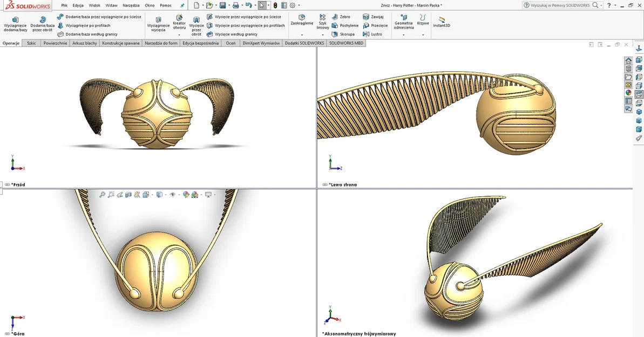Toggle Hide/Show Items eye dropdown
Viewport: 644px width, 337px height.
click(x=179, y=196)
